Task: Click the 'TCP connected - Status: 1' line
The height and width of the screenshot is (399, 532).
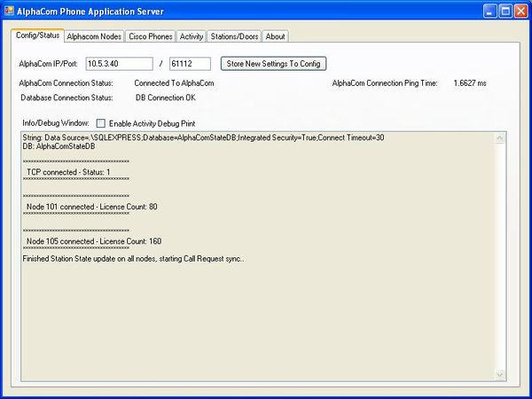Action: 68,172
